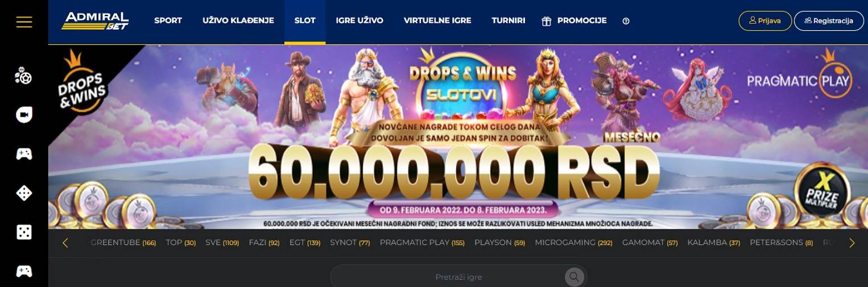
Task: Open the Registracija button
Action: (829, 21)
